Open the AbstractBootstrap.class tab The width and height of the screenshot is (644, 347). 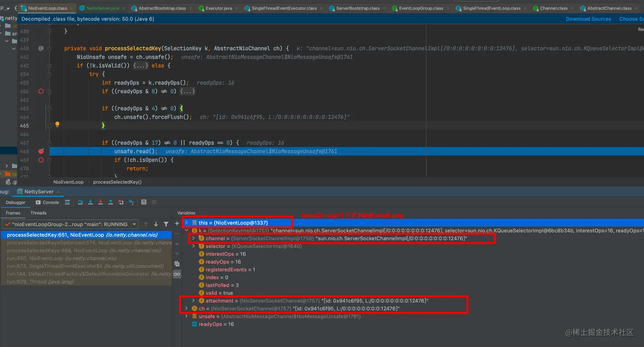[162, 8]
